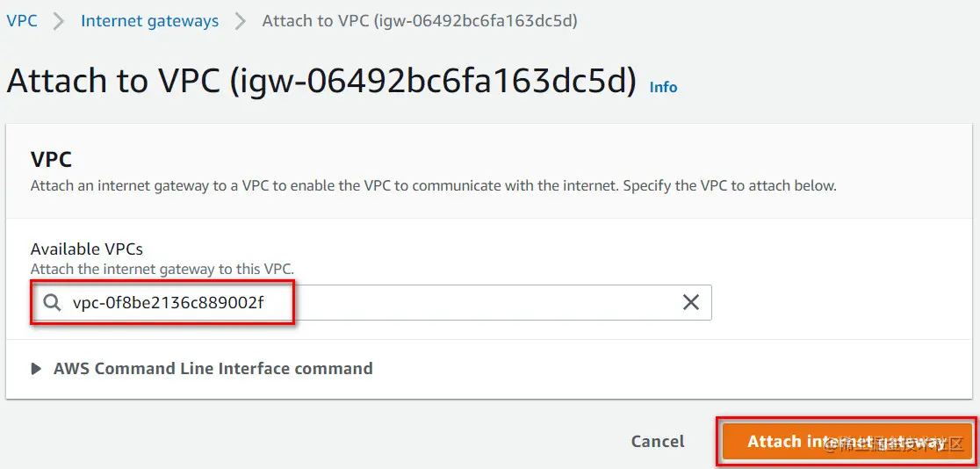Open the Info link beside the page title
This screenshot has height=469, width=980.
point(663,87)
